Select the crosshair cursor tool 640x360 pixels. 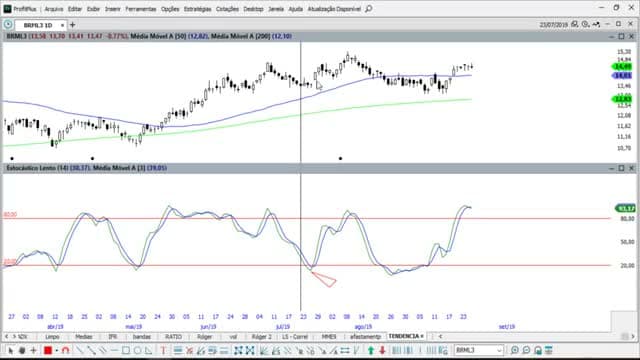click(33, 350)
